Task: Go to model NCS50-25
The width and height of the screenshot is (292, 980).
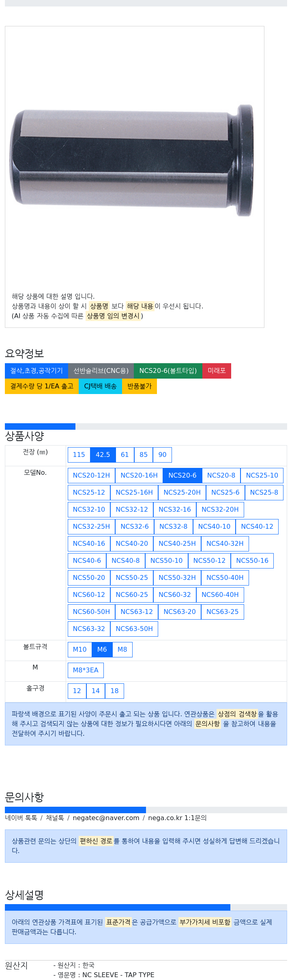Action: (132, 578)
